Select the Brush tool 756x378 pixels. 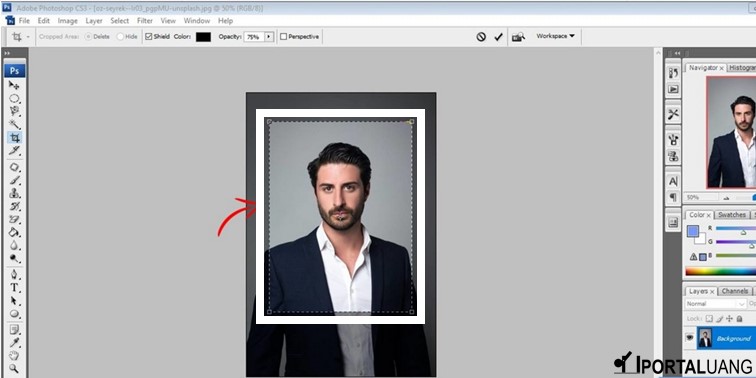14,180
